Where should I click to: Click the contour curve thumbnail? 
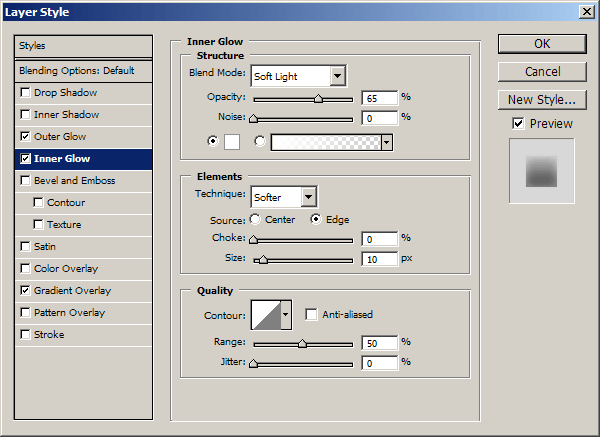coord(265,314)
